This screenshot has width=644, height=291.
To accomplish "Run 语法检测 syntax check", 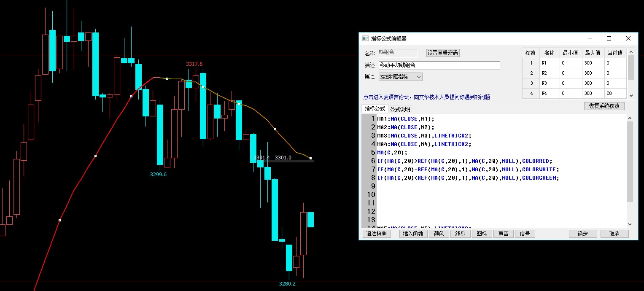I will (x=377, y=234).
